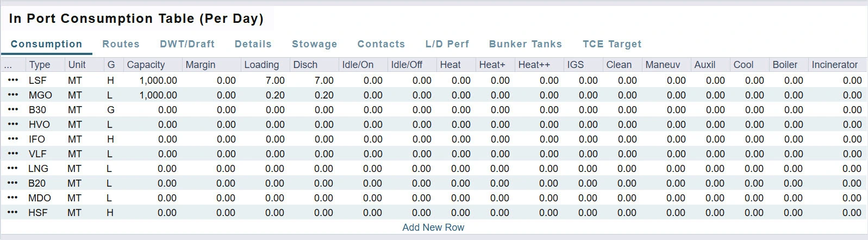Select MGO disch value 0.20
The width and height of the screenshot is (868, 240).
click(314, 95)
